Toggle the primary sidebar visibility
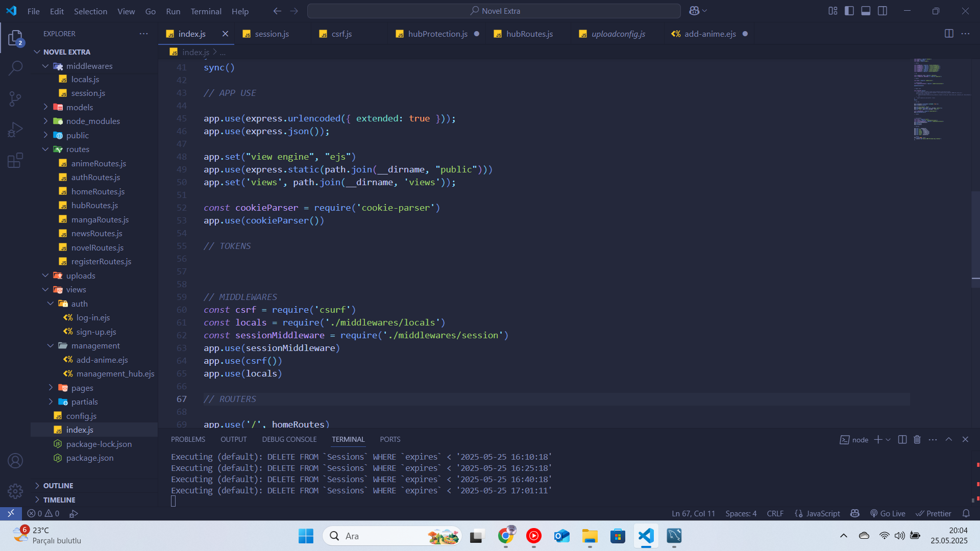This screenshot has width=980, height=551. tap(849, 11)
